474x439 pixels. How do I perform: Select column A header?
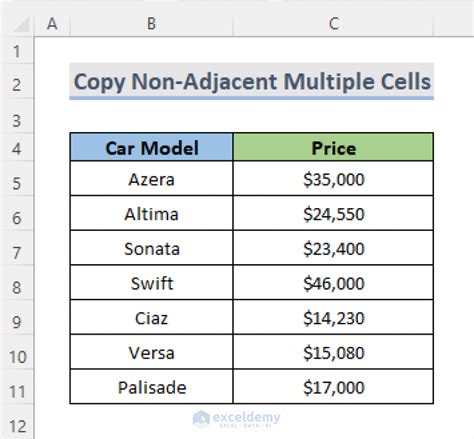click(x=52, y=24)
